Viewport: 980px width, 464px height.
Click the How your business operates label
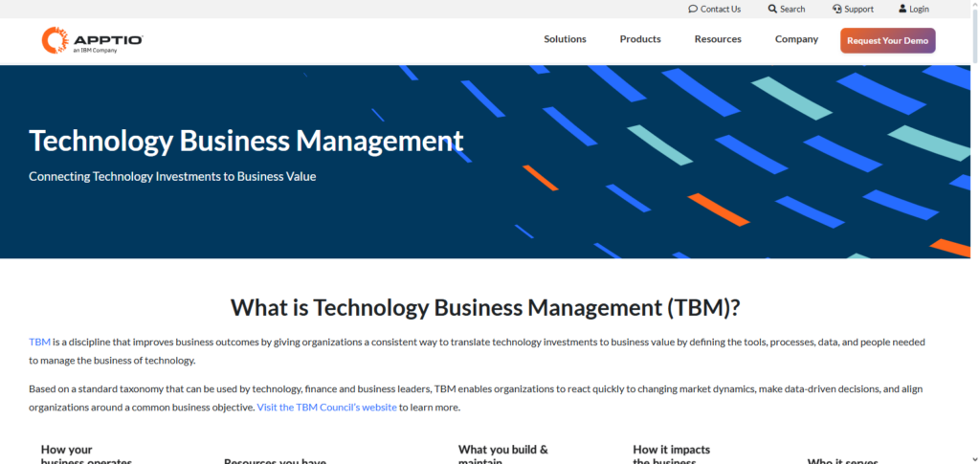point(86,456)
